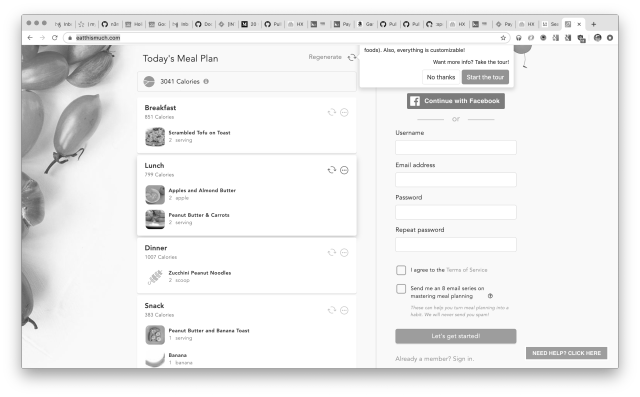Click into the Username input field
This screenshot has width=640, height=397.
coord(456,147)
